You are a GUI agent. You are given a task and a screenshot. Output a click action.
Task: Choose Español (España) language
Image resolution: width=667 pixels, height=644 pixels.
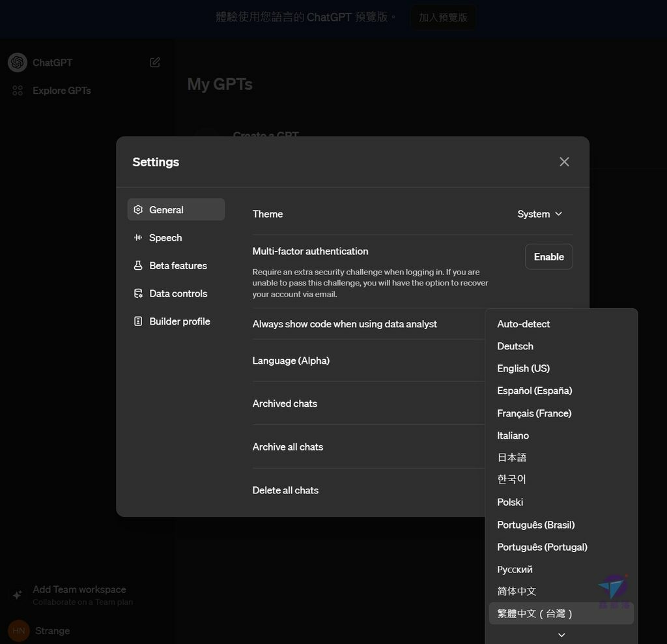(561, 390)
